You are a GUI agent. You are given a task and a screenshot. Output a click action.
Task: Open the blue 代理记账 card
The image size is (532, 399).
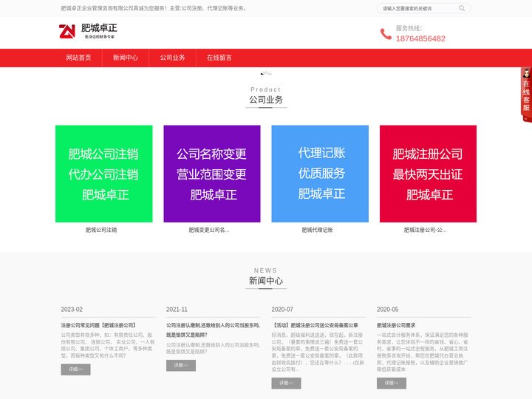click(320, 174)
